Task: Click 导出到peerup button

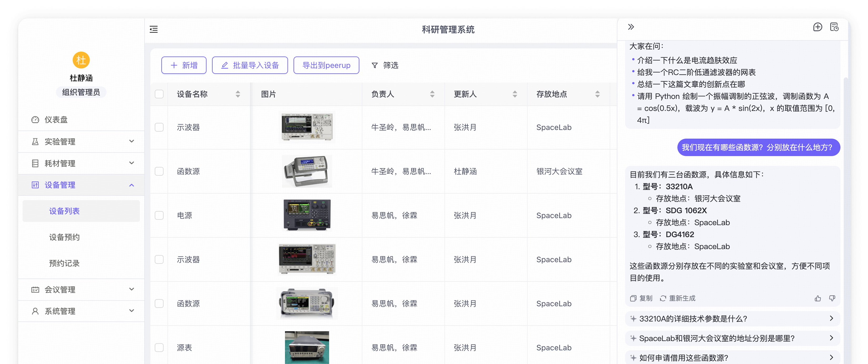Action: coord(326,65)
